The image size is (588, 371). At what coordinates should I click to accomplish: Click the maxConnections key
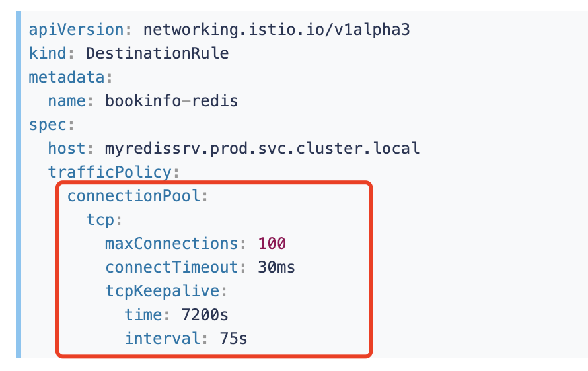point(171,244)
